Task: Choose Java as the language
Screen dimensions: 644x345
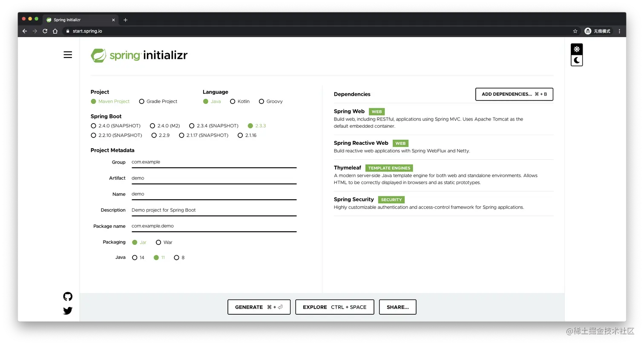Action: tap(212, 101)
